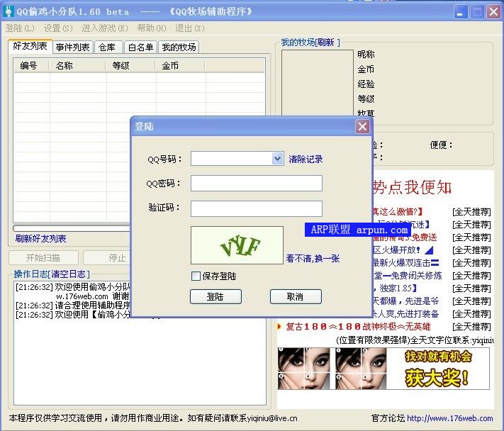The height and width of the screenshot is (431, 504).
Task: Expand the QQ号码 dropdown arrow
Action: click(x=277, y=159)
